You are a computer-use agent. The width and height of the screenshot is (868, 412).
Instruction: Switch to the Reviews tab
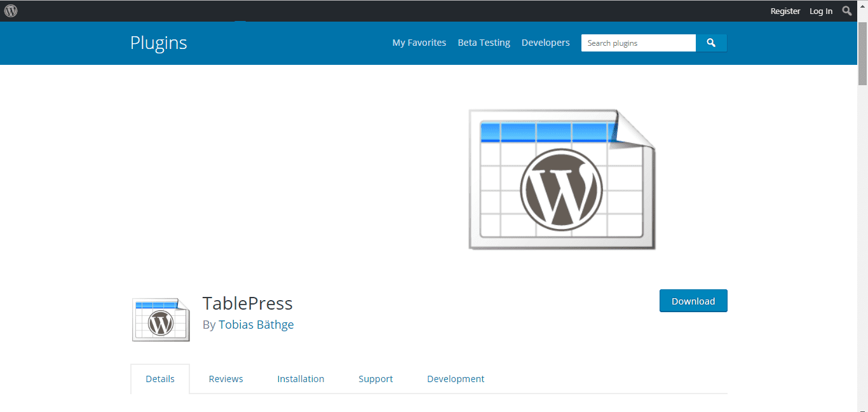(226, 378)
